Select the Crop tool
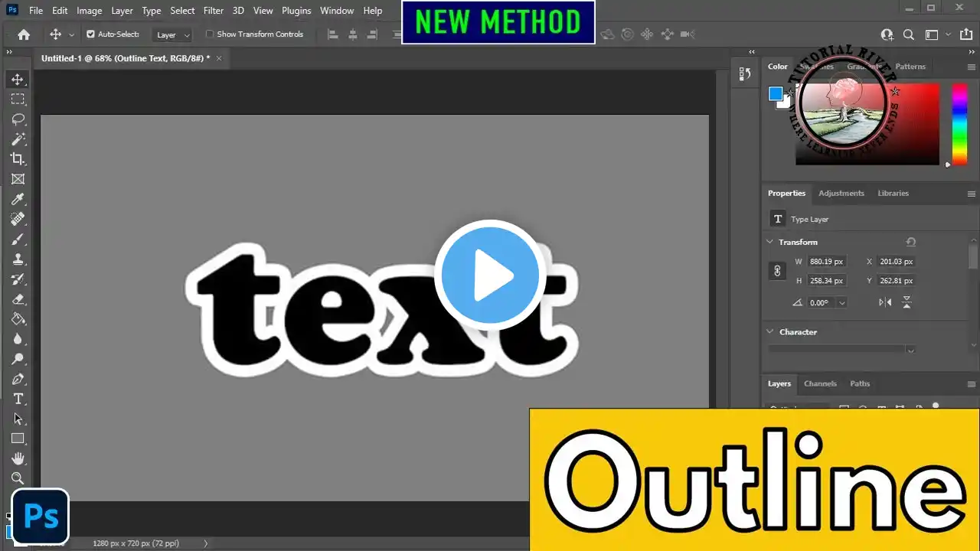Viewport: 980px width, 551px height. tap(18, 159)
